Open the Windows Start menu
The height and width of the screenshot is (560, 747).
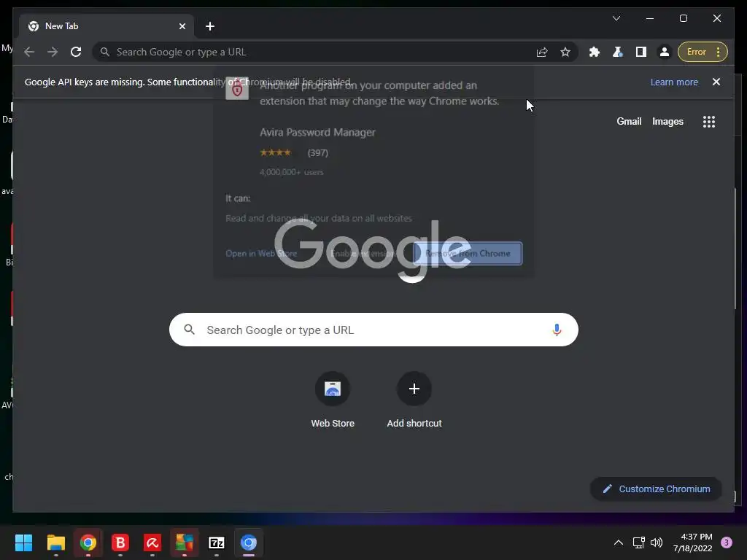point(23,542)
